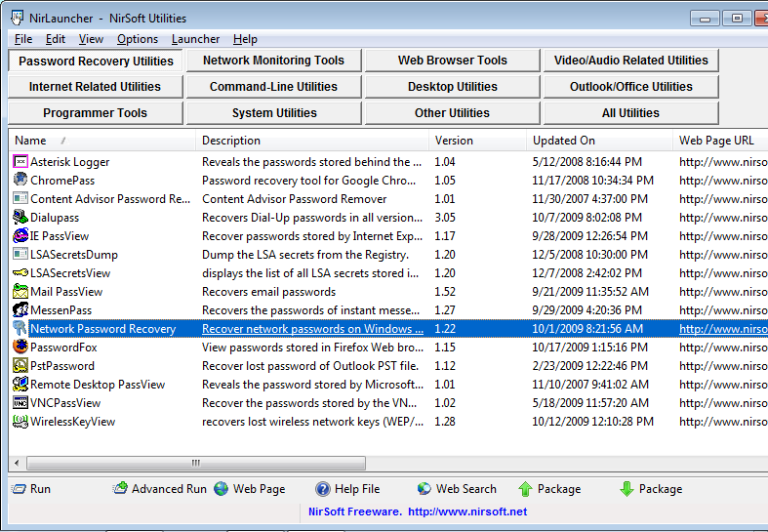Sort by Updated On column header
Image resolution: width=768 pixels, height=532 pixels.
coord(599,141)
